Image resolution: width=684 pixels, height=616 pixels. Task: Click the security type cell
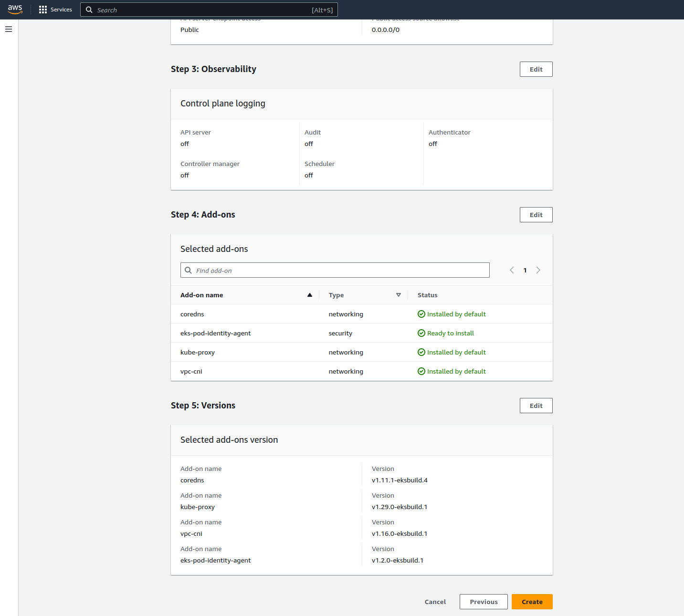[340, 333]
